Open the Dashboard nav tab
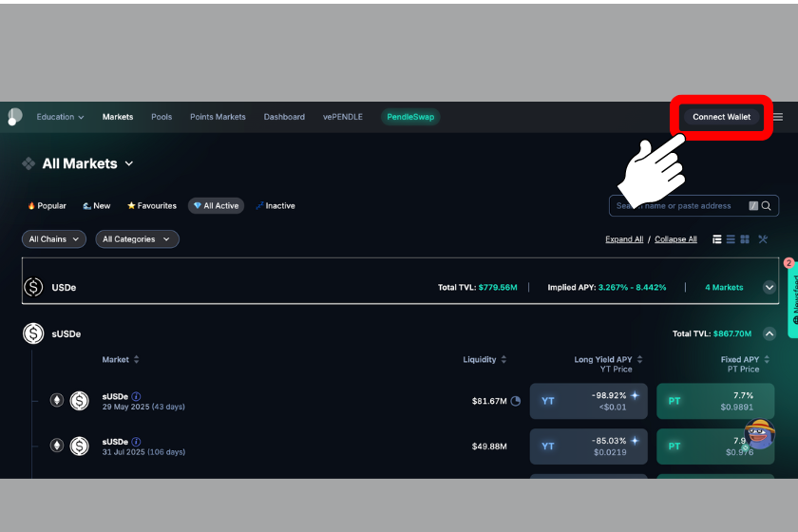The width and height of the screenshot is (798, 532). click(x=284, y=117)
